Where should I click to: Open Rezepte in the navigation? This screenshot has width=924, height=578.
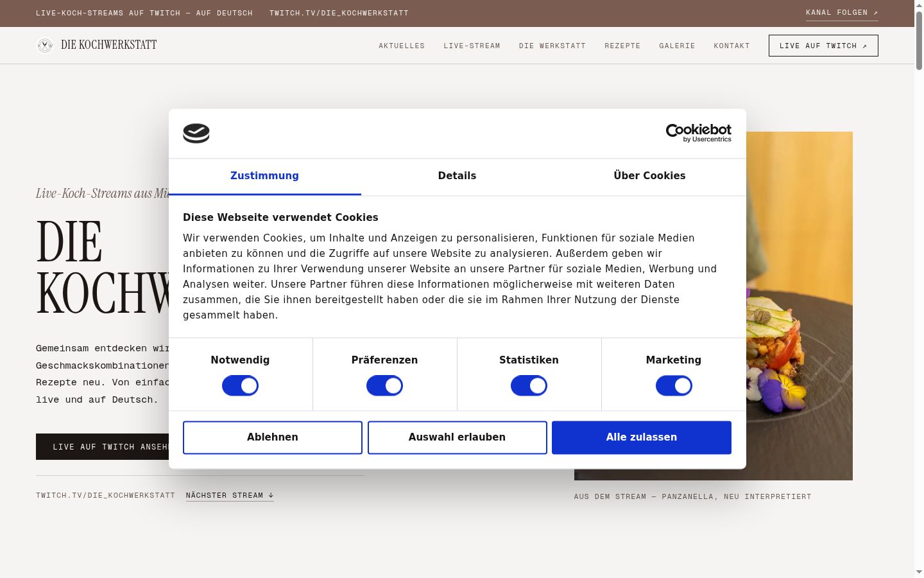click(x=622, y=46)
